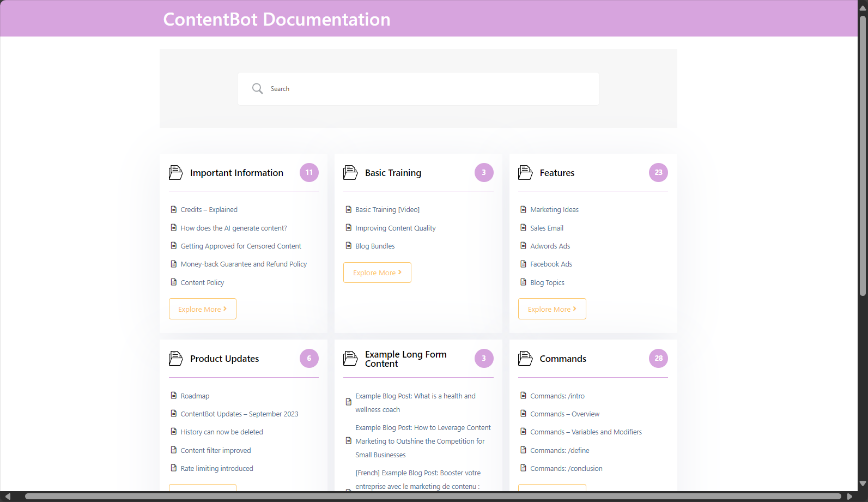868x502 pixels.
Task: Click the Important Information count badge 11
Action: click(309, 173)
